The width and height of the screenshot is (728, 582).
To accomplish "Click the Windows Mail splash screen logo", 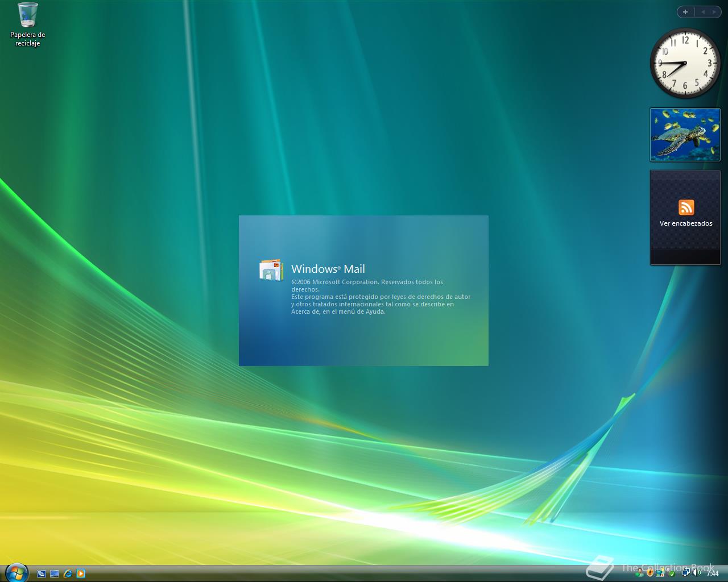I will [x=271, y=270].
